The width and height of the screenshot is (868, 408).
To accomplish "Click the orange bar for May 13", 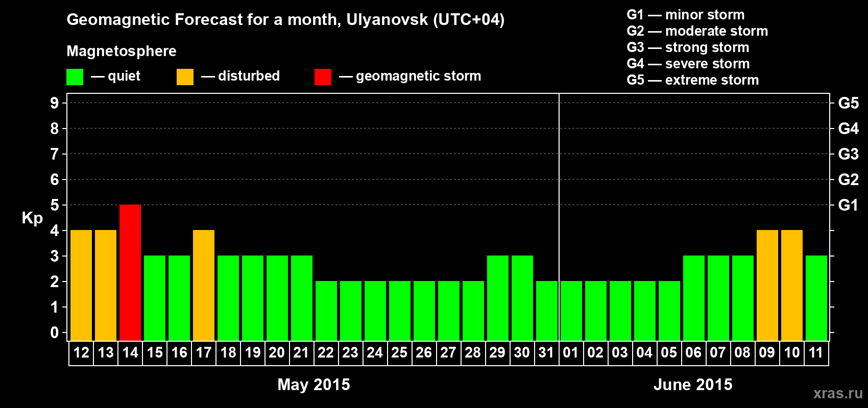I will click(106, 285).
